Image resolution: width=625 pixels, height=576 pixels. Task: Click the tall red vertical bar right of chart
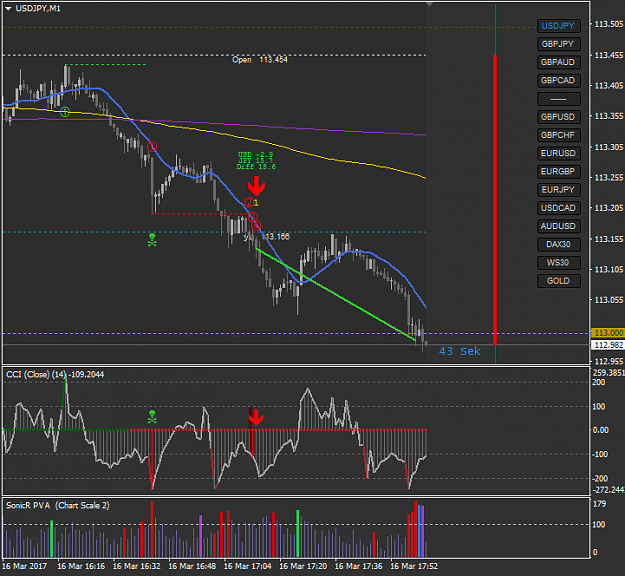click(x=495, y=199)
